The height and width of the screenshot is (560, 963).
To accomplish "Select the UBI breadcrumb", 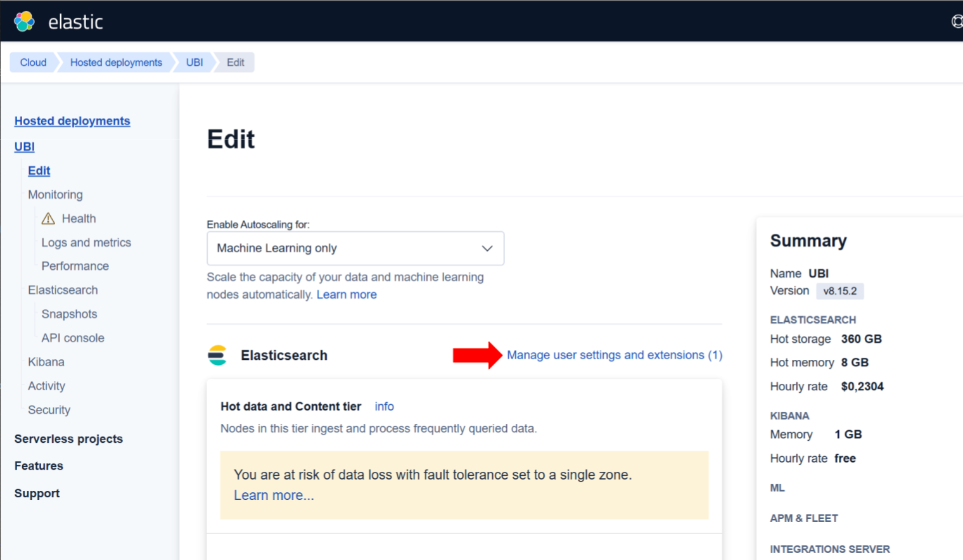I will 195,62.
